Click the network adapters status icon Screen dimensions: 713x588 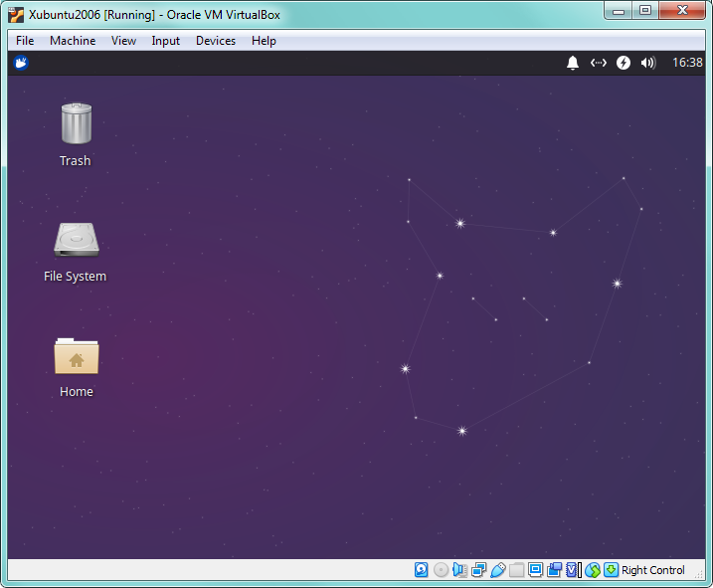pos(479,570)
